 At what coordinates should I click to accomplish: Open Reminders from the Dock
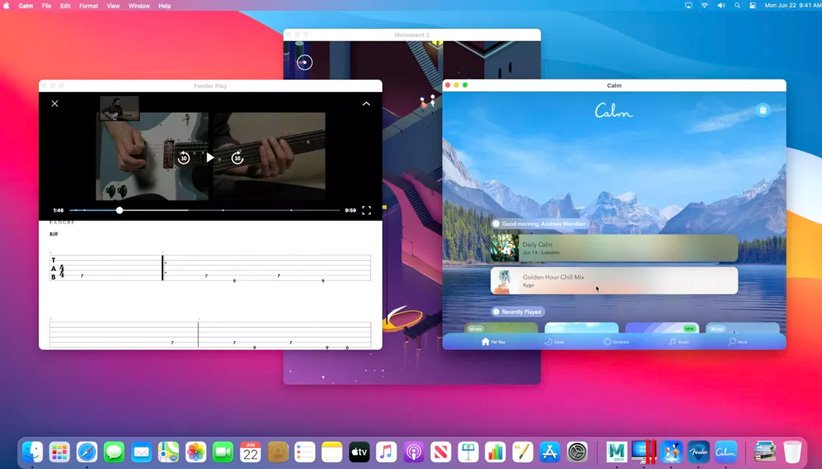(x=305, y=452)
